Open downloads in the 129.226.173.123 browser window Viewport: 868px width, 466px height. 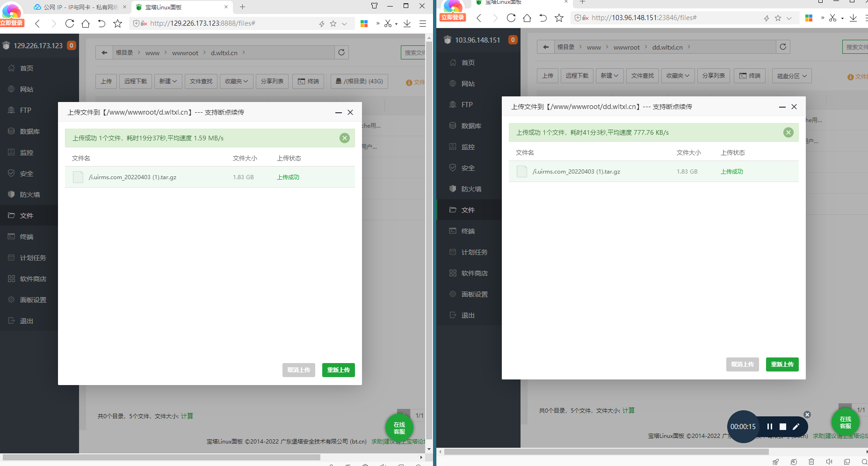(407, 23)
